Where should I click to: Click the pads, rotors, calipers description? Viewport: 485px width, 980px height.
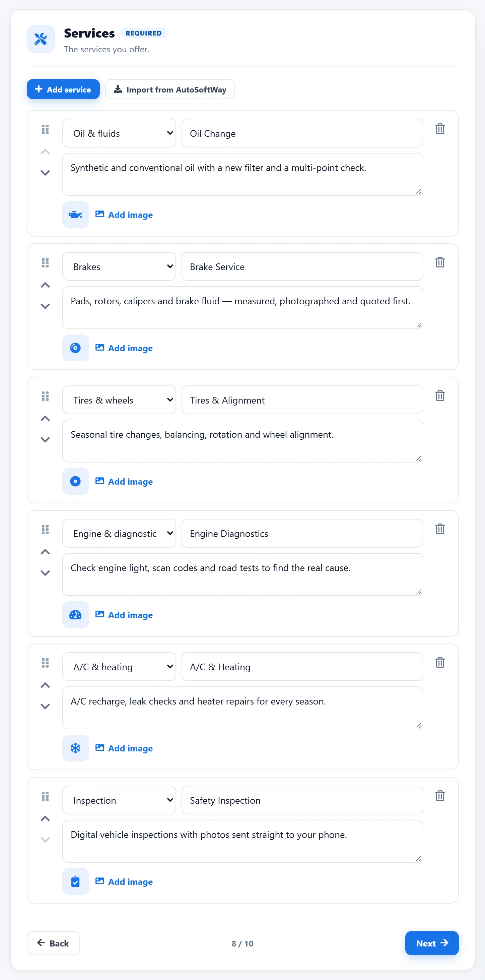click(242, 308)
